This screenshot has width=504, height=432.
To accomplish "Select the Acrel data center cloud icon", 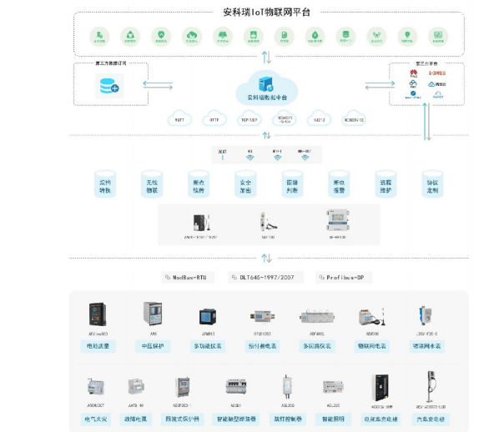I will coord(267,85).
